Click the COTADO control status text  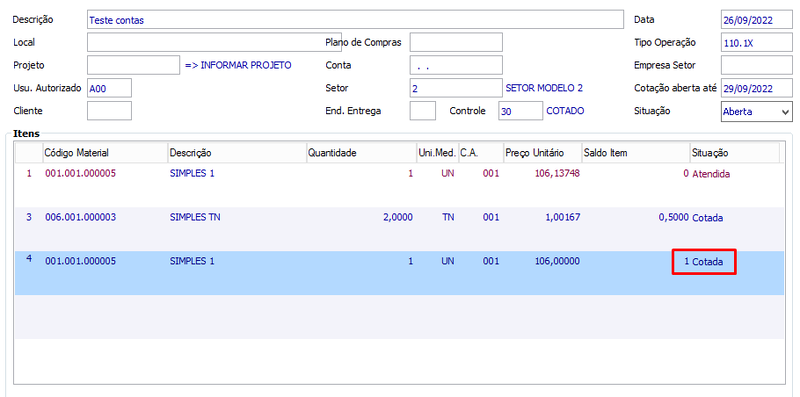[x=565, y=110]
